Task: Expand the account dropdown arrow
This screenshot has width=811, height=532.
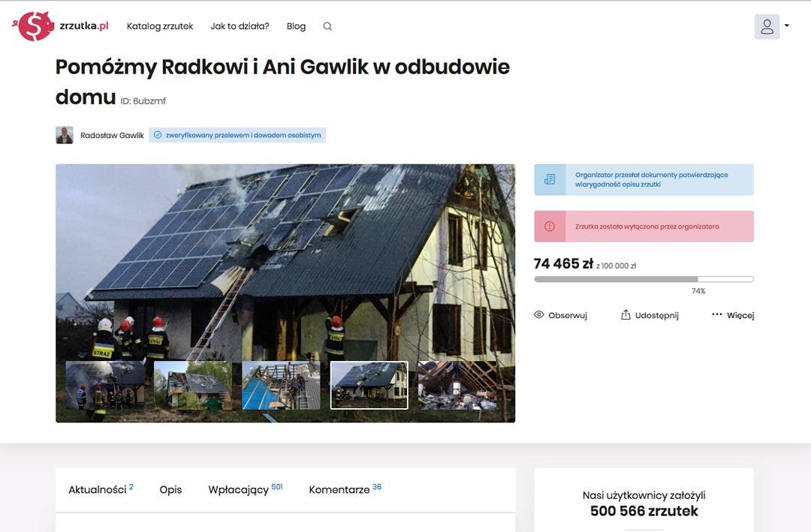Action: pos(787,26)
